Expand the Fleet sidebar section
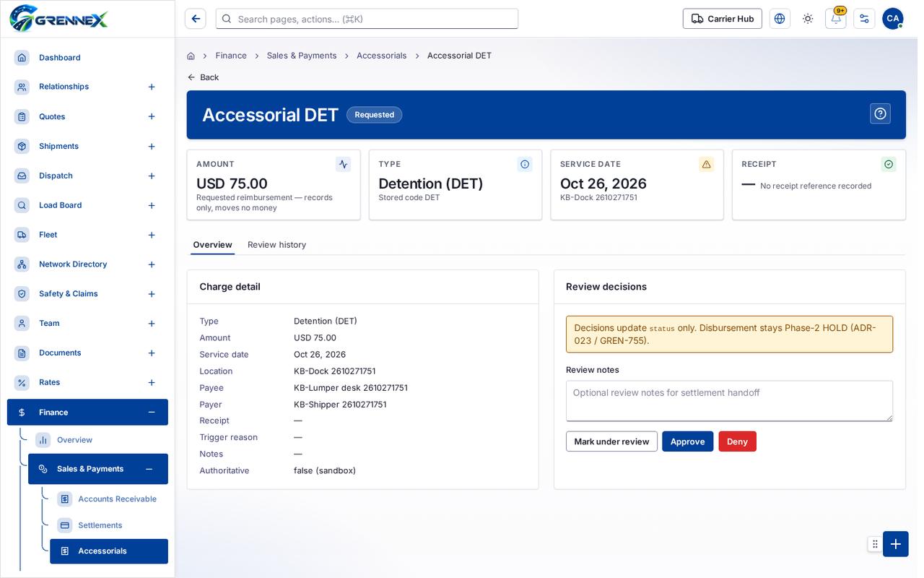This screenshot has height=578, width=924. (152, 235)
